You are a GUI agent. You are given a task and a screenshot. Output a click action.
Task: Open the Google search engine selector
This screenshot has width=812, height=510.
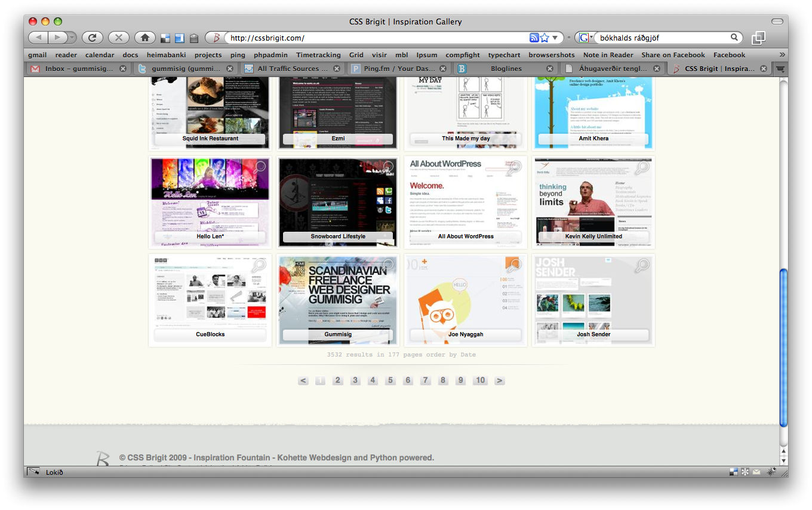(586, 38)
